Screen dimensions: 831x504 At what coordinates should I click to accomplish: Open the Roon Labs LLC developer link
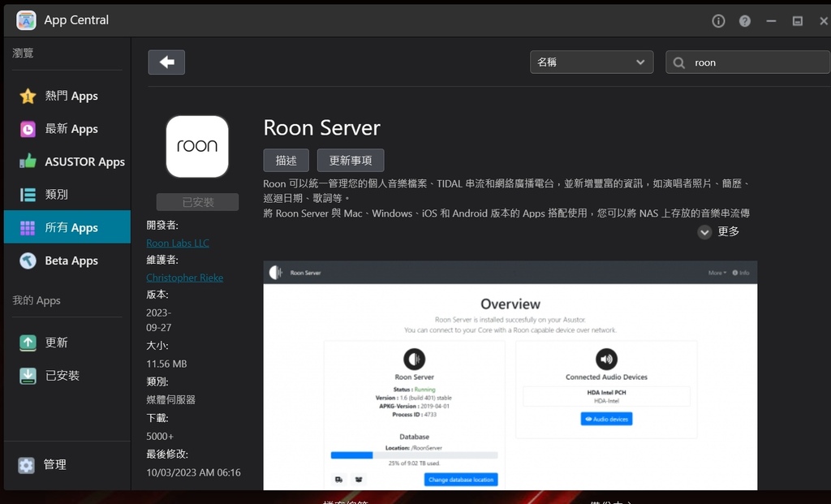tap(178, 243)
